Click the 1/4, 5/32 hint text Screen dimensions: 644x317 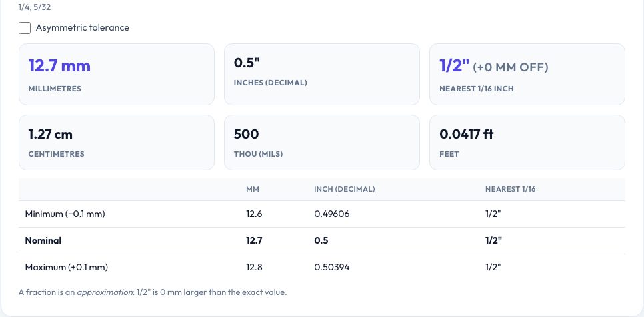pyautogui.click(x=35, y=7)
